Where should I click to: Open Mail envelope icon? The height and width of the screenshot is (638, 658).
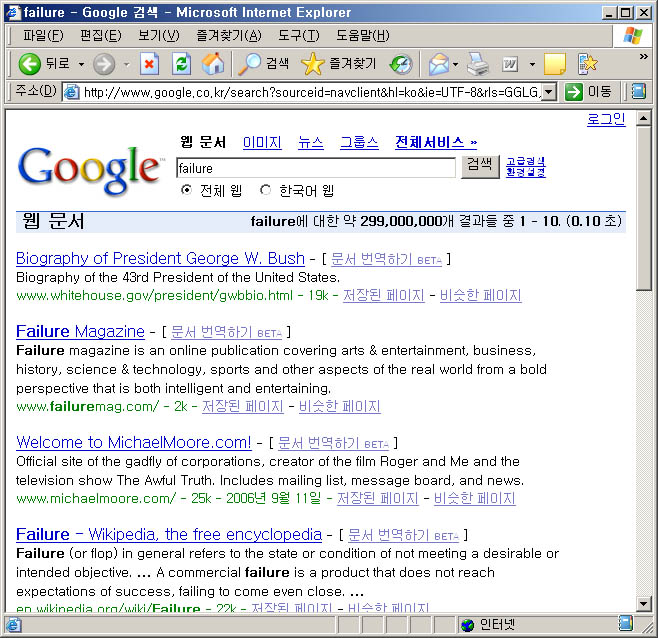pyautogui.click(x=439, y=65)
